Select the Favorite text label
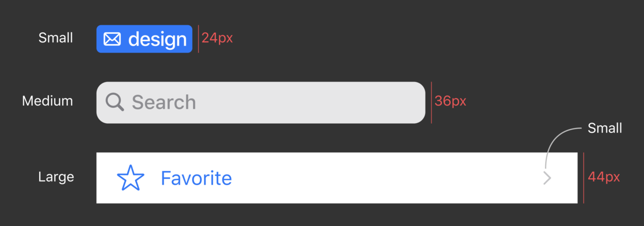The image size is (644, 226). pos(196,178)
